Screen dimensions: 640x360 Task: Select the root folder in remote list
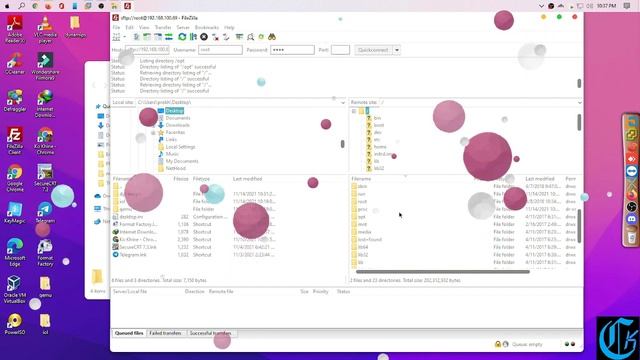362,202
